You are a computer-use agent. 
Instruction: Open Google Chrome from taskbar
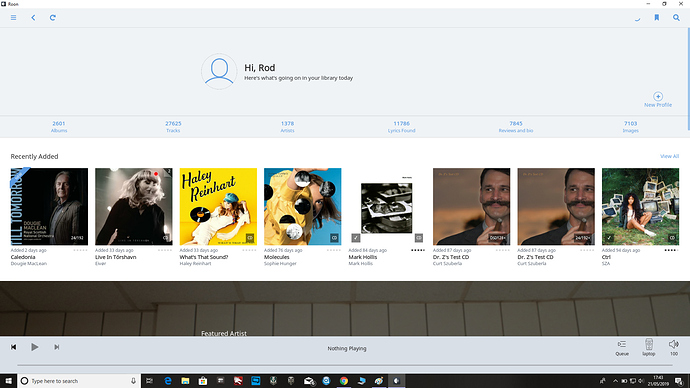click(344, 381)
